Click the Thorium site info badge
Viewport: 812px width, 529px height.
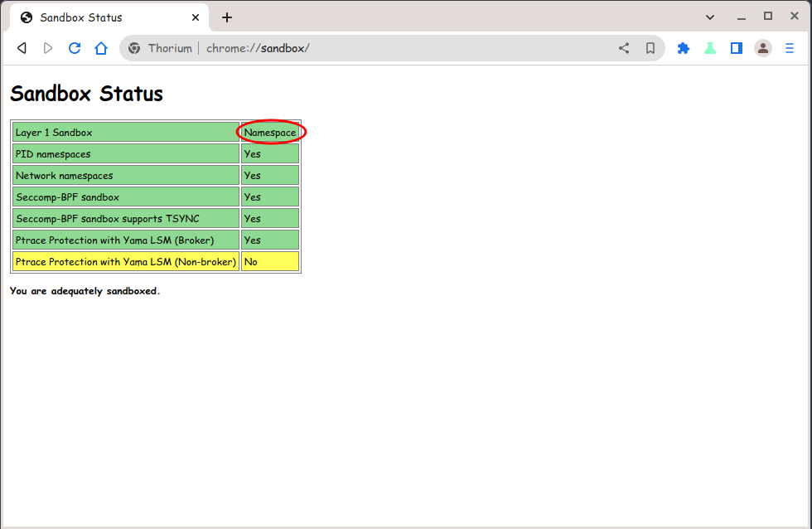click(159, 48)
